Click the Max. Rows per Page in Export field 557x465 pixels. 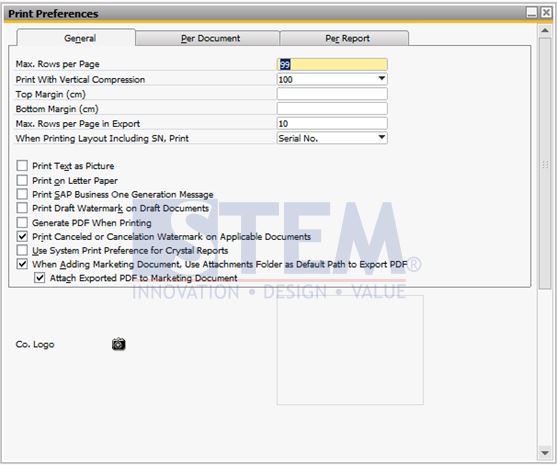332,123
